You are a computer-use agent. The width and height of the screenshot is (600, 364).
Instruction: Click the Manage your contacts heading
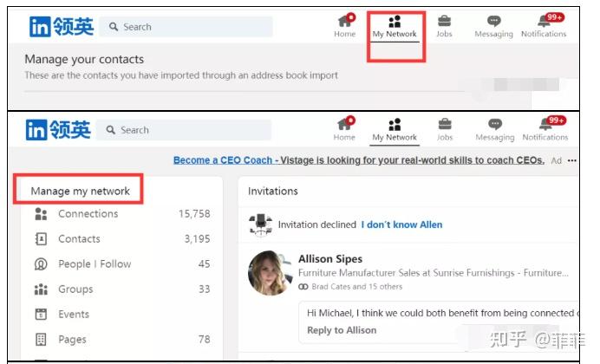(x=84, y=59)
